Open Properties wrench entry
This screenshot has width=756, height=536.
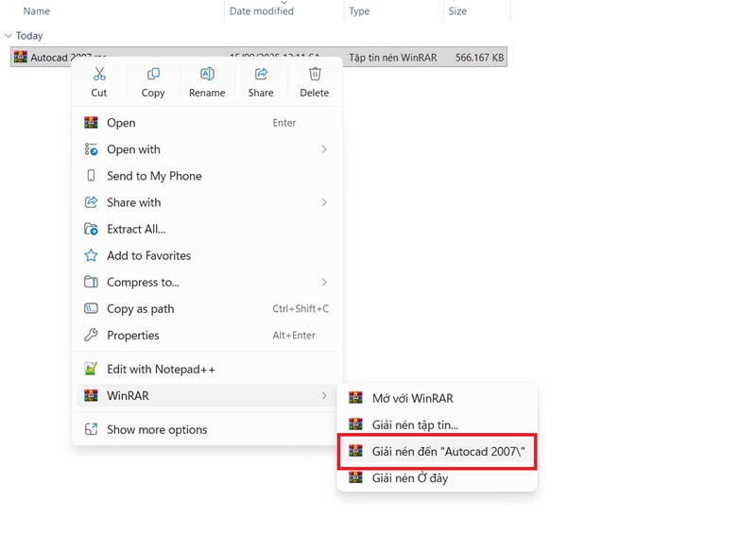(133, 335)
